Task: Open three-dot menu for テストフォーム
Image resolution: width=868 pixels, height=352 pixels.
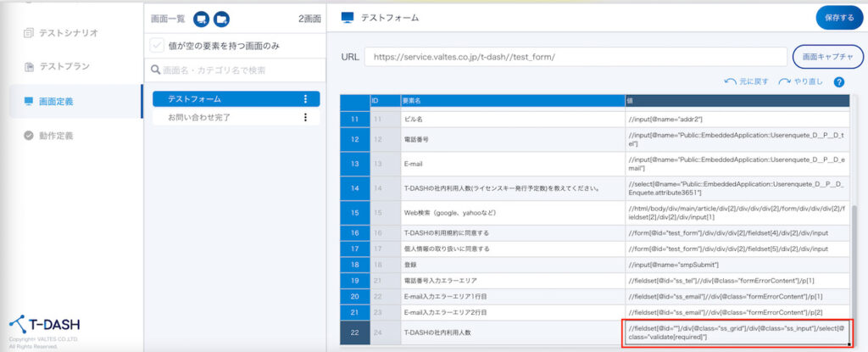Action: click(x=305, y=99)
